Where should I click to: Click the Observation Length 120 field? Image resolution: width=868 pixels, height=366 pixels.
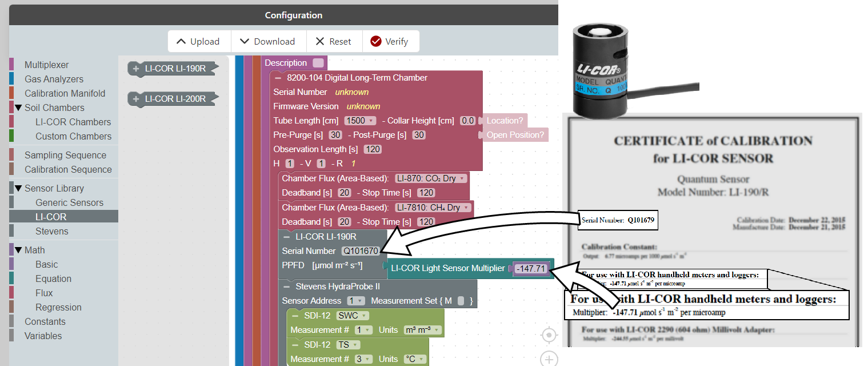(x=373, y=149)
